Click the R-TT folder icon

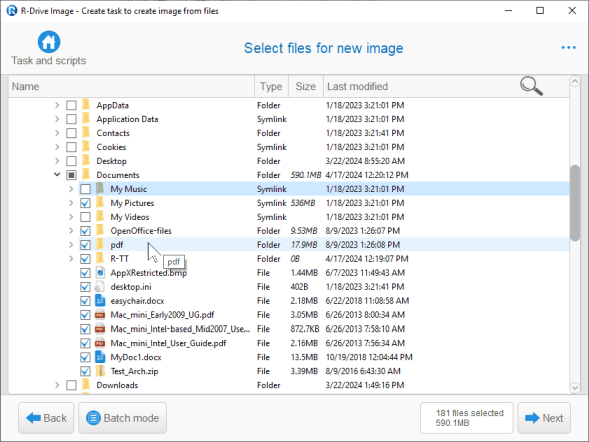click(x=100, y=259)
